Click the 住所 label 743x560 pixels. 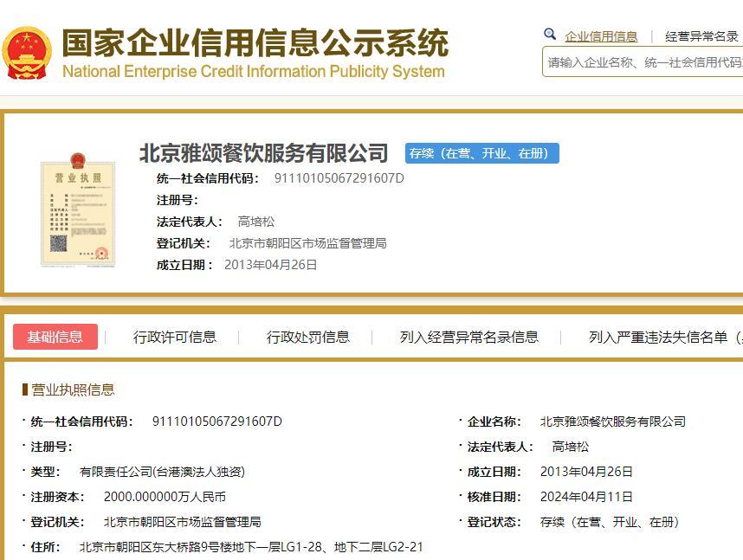pyautogui.click(x=46, y=547)
